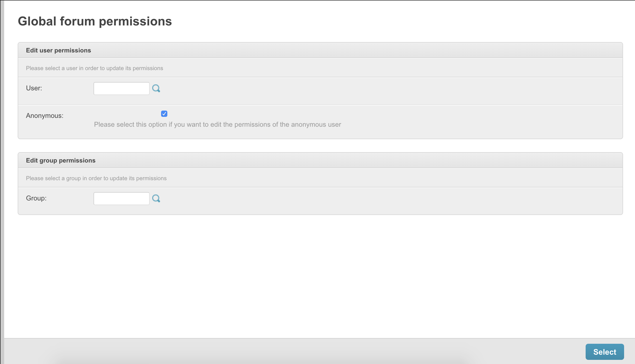
Task: Click inside the Group text input field
Action: [121, 198]
